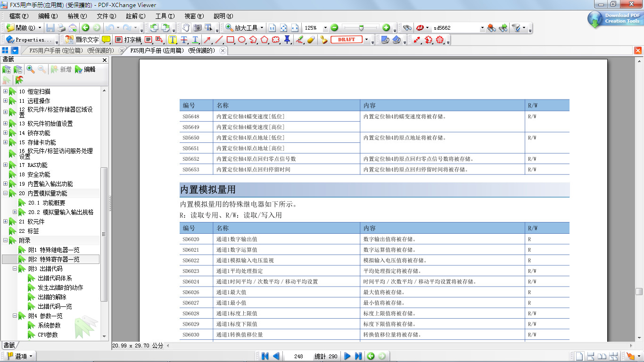Select the Sticky Note comment tool
This screenshot has height=362, width=644.
tap(106, 40)
